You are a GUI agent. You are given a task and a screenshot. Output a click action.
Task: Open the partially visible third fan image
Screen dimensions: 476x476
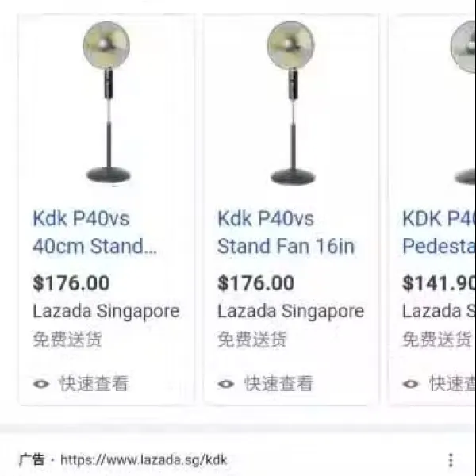[x=463, y=103]
